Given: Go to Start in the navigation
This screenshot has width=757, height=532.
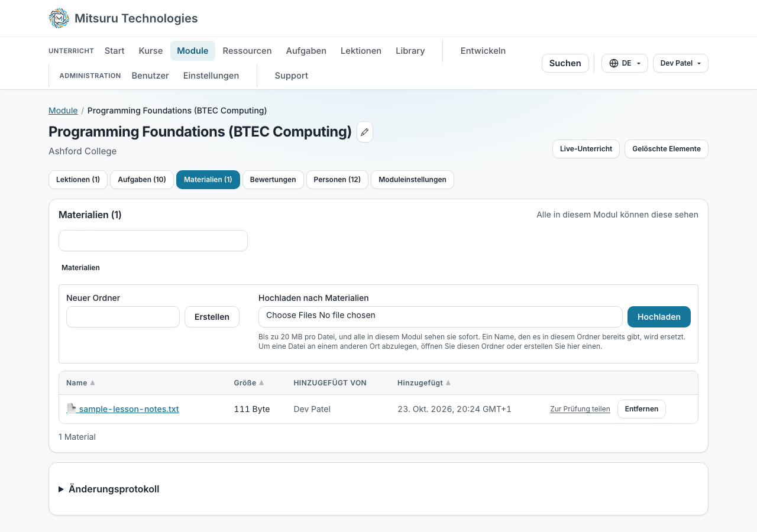Looking at the screenshot, I should click(x=115, y=51).
